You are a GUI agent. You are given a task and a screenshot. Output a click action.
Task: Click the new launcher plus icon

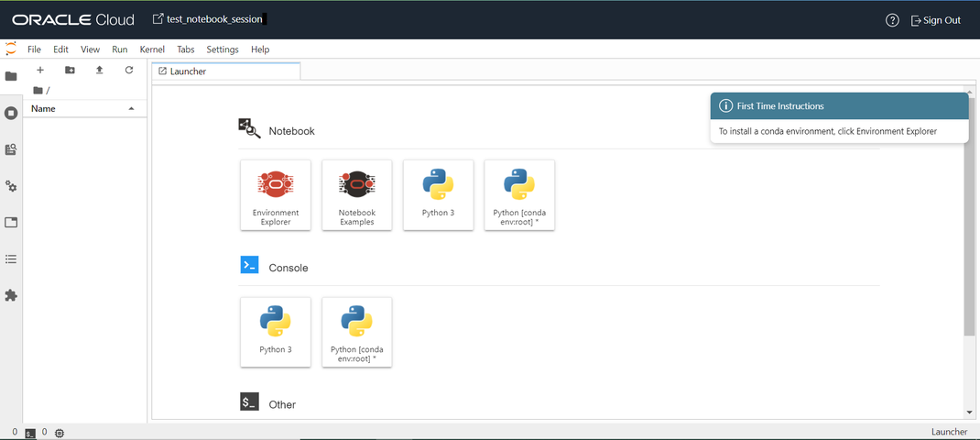(x=40, y=70)
